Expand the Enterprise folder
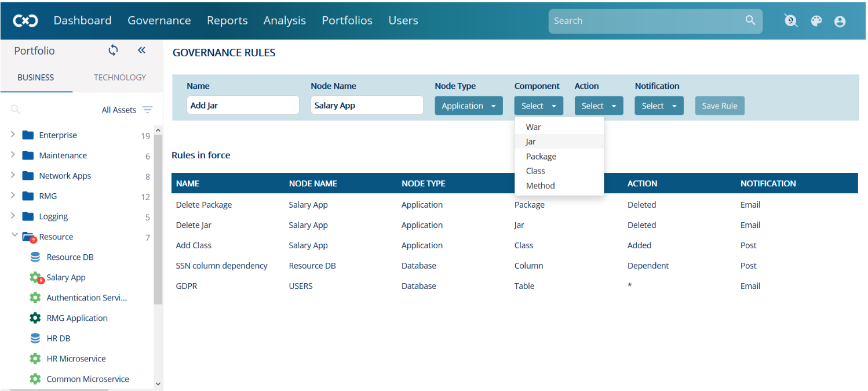This screenshot has width=868, height=391. click(13, 135)
